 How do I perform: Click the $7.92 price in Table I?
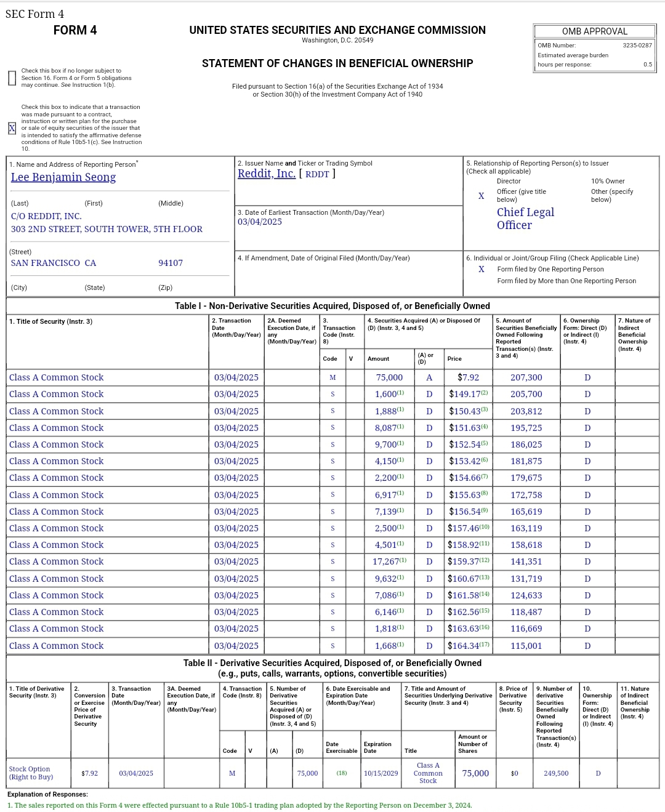468,377
